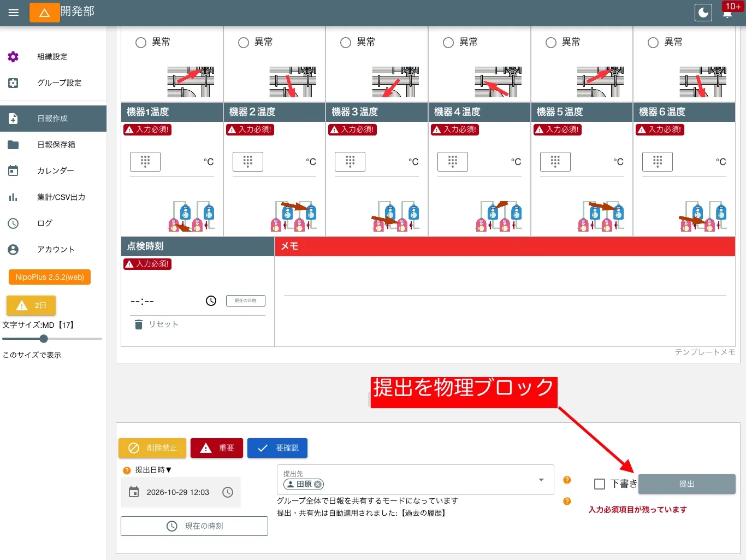
Task: Toggle dark mode moon icon
Action: [x=703, y=13]
